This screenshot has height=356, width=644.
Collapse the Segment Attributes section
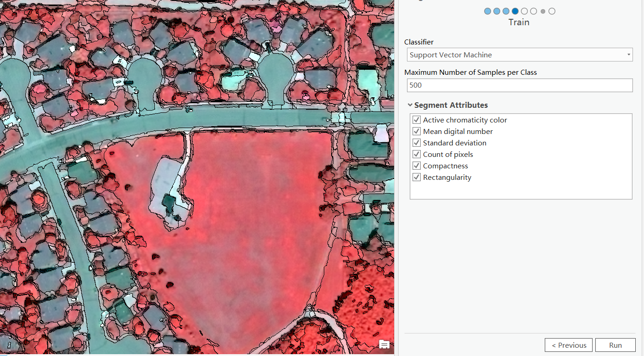click(410, 105)
